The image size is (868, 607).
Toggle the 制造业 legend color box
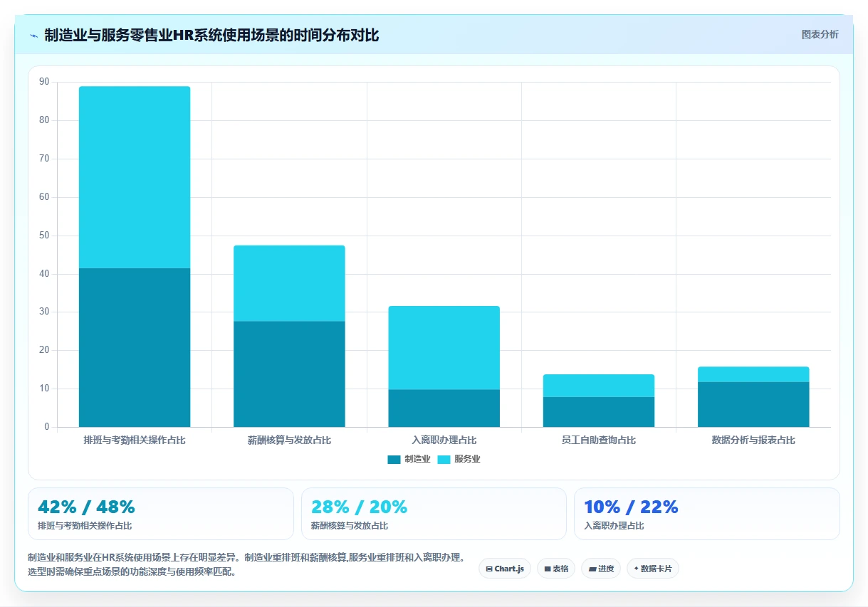[x=394, y=460]
